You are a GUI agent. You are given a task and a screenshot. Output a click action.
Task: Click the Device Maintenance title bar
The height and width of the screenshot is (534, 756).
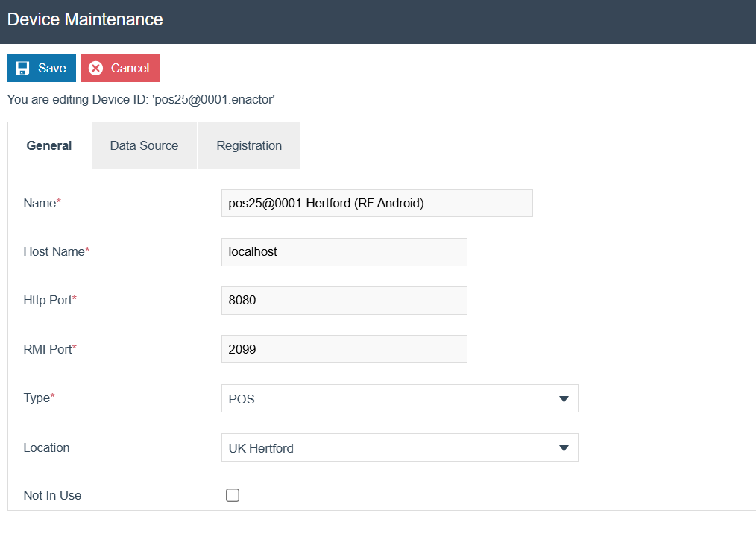[x=84, y=20]
